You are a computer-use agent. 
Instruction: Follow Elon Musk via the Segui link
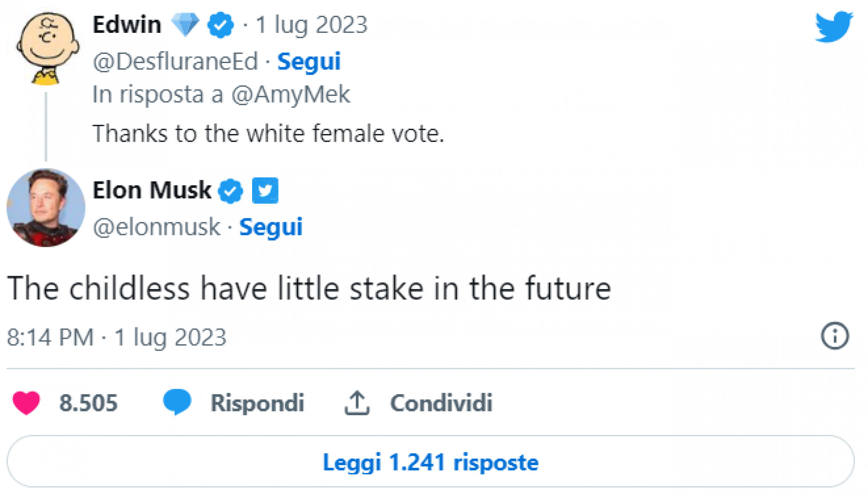point(270,227)
